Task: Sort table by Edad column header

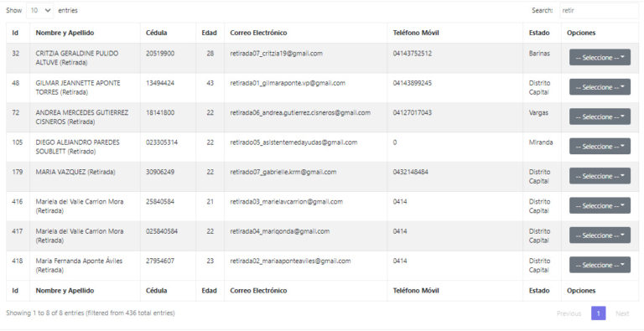Action: pos(210,33)
